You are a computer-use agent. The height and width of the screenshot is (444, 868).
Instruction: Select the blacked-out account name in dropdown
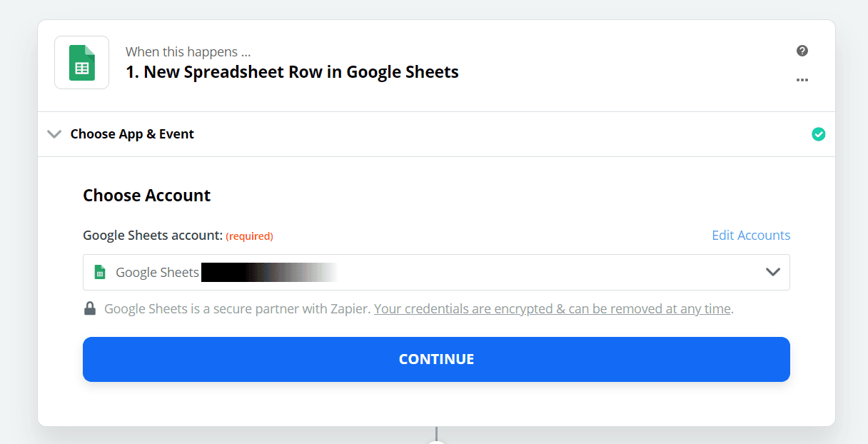(268, 272)
